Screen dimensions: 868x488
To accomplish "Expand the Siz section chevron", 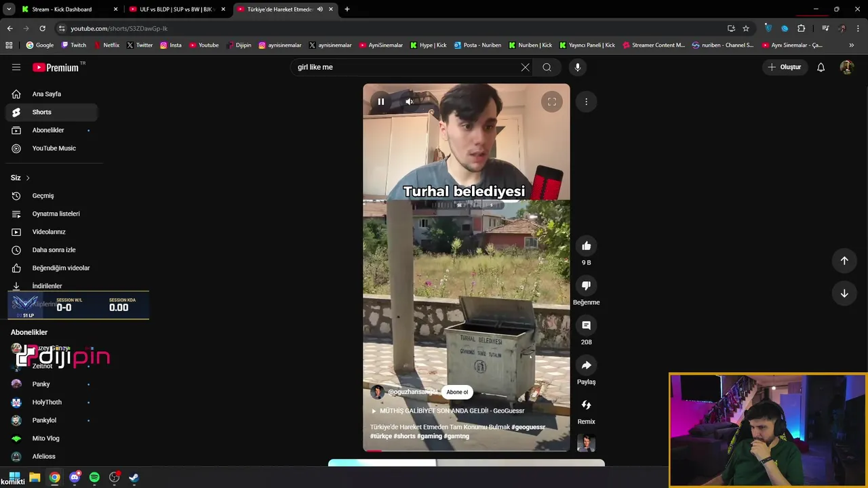I will click(28, 178).
